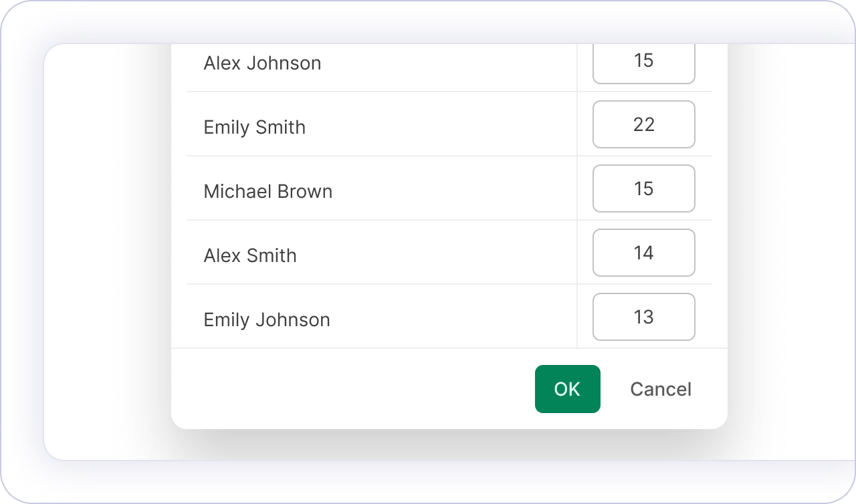Image resolution: width=856 pixels, height=504 pixels.
Task: Click the input showing the value 22
Action: click(x=643, y=124)
